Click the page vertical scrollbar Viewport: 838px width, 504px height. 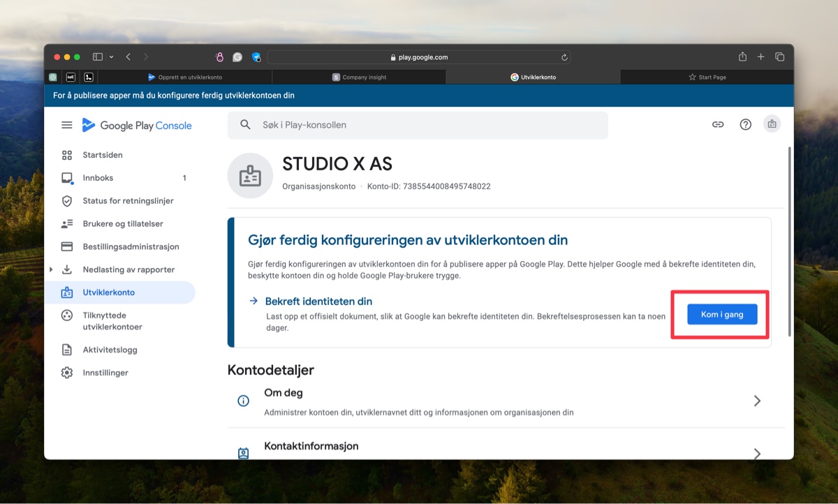point(791,242)
